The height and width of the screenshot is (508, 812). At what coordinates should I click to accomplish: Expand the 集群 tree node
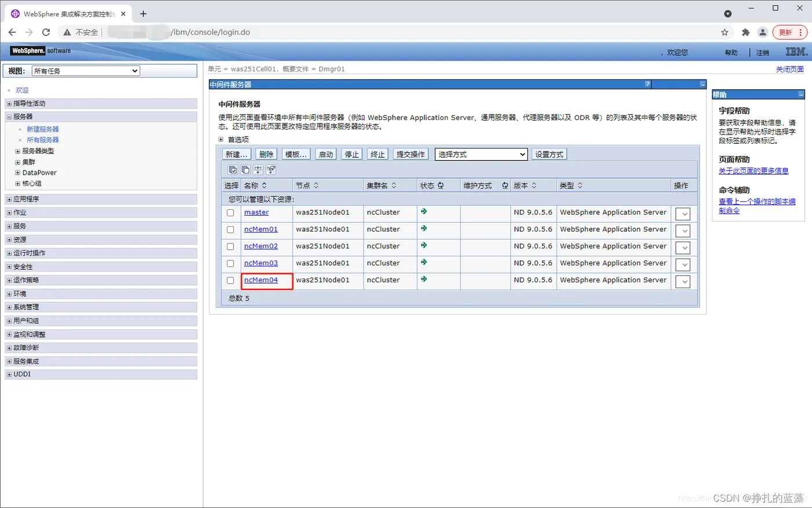tap(17, 162)
